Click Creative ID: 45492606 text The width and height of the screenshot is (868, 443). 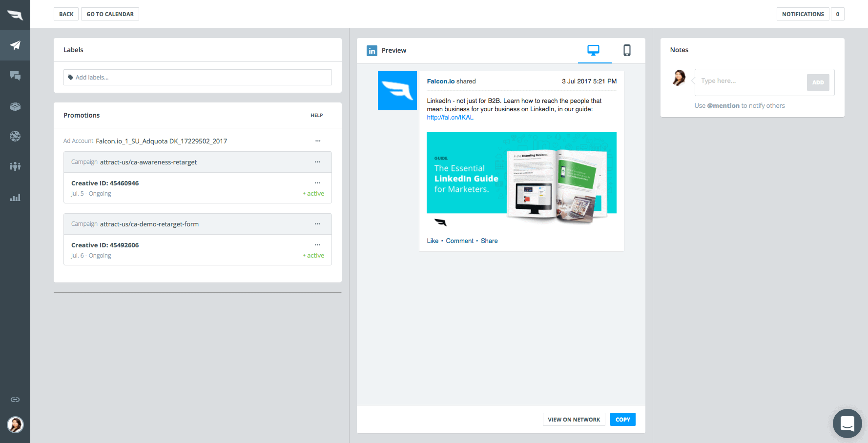pos(105,245)
